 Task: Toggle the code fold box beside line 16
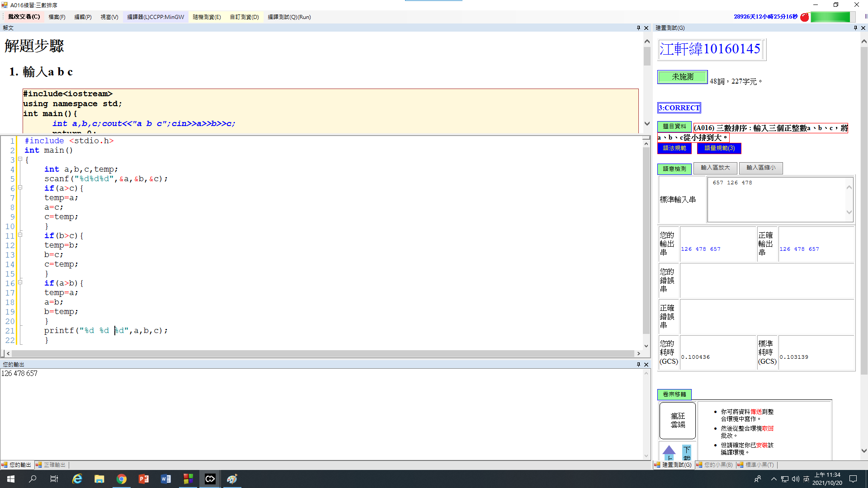[21, 282]
